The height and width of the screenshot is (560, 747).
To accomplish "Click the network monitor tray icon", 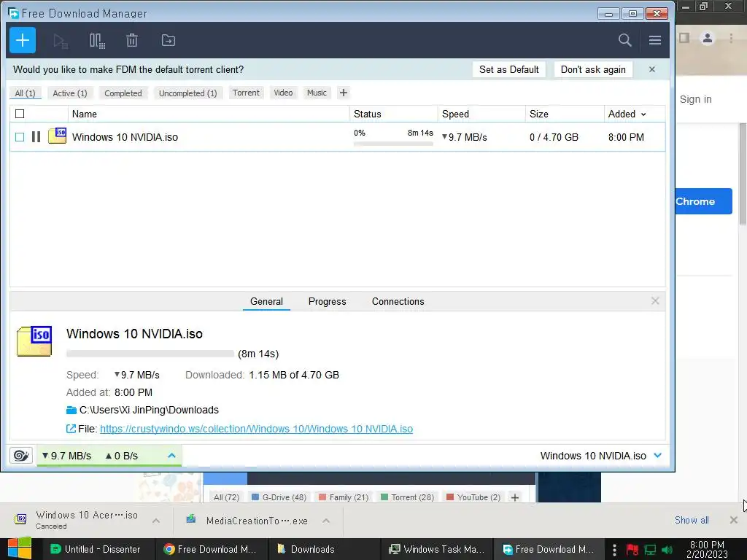I will (x=650, y=550).
